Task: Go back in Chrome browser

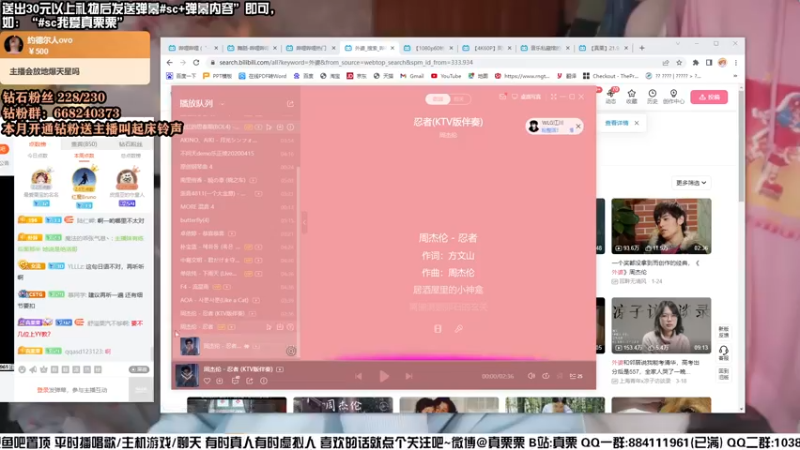Action: [170, 62]
